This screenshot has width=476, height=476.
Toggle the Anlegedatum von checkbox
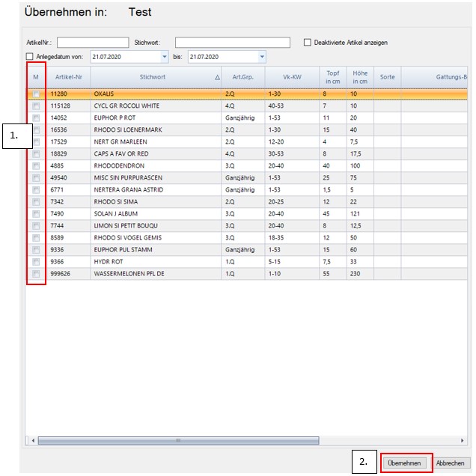pyautogui.click(x=30, y=57)
